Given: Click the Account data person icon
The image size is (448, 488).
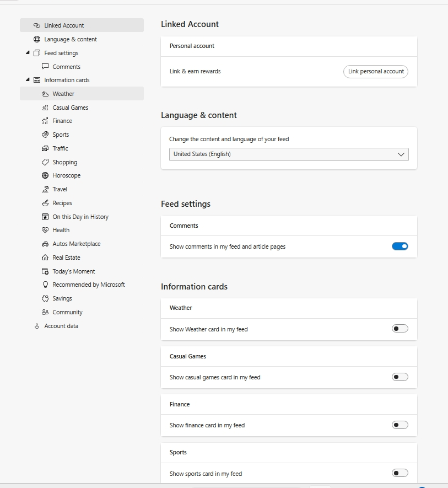Looking at the screenshot, I should [37, 326].
